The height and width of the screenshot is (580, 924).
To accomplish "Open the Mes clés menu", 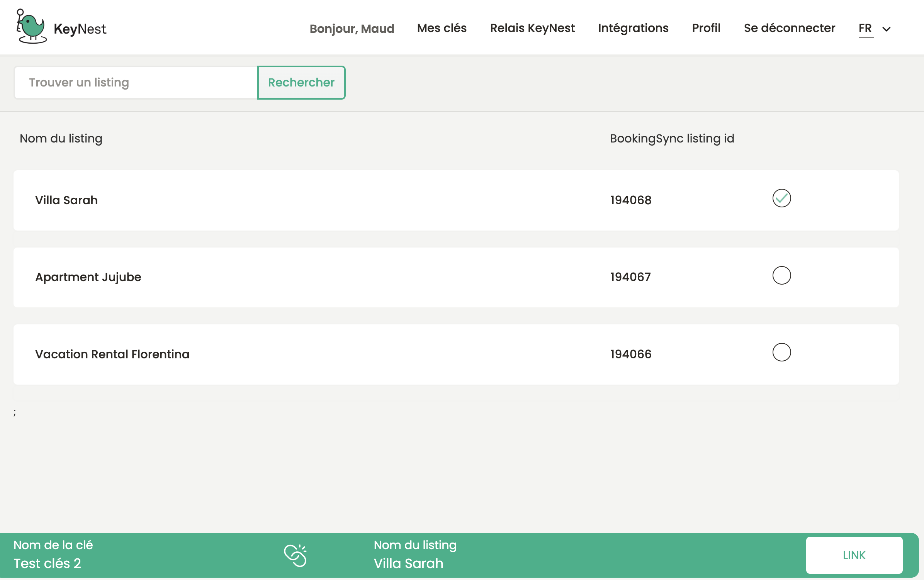I will pyautogui.click(x=442, y=28).
